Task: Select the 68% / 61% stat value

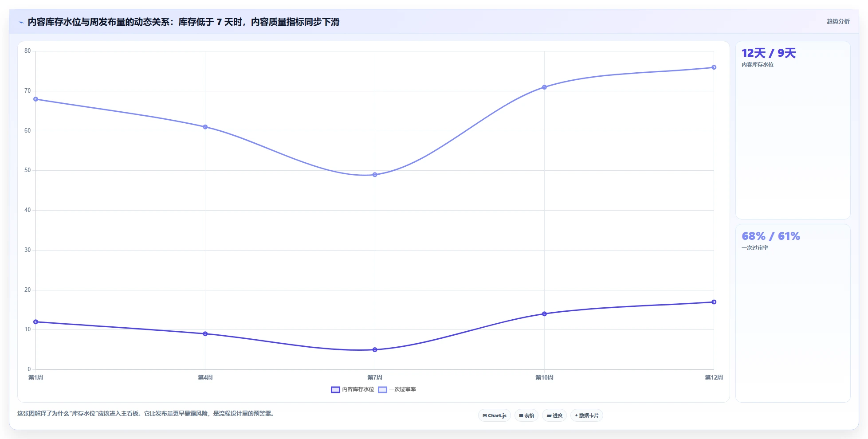Action: point(771,236)
